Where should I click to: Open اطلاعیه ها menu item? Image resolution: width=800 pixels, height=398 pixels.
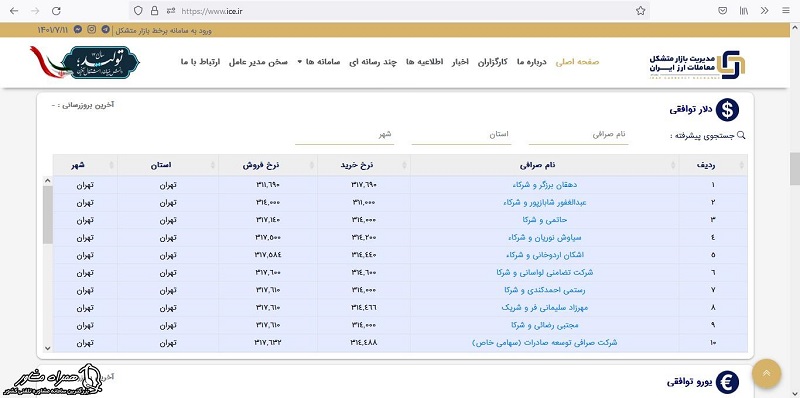tap(424, 62)
